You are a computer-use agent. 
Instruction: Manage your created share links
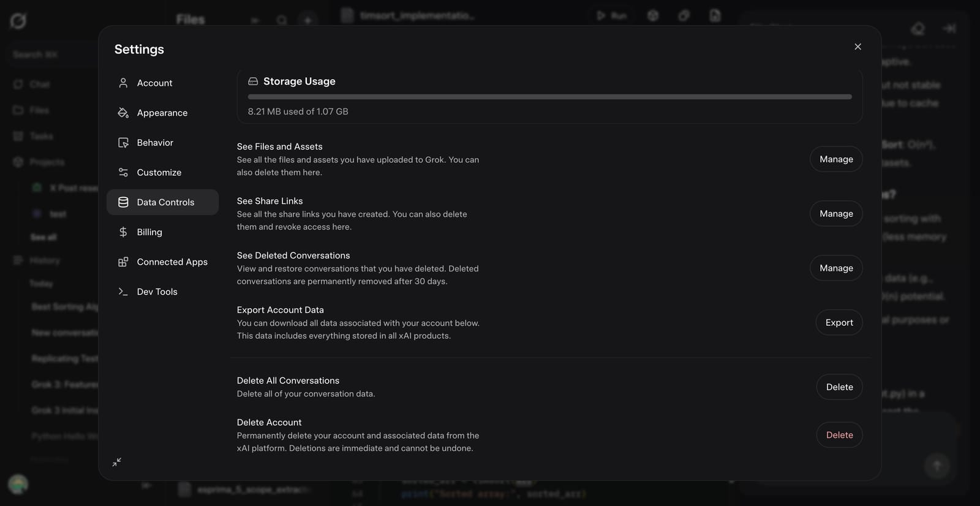coord(836,213)
